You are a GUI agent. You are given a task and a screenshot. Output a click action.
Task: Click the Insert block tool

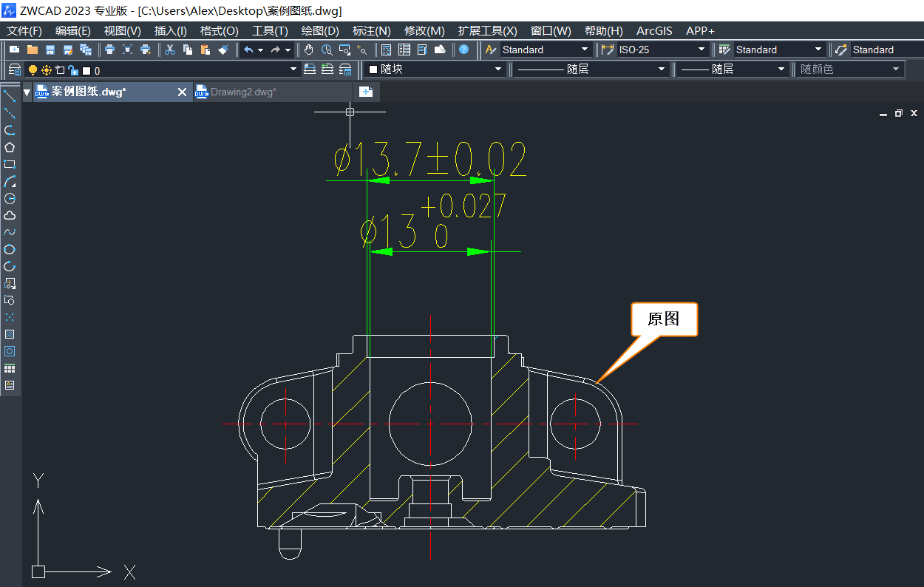[10, 283]
